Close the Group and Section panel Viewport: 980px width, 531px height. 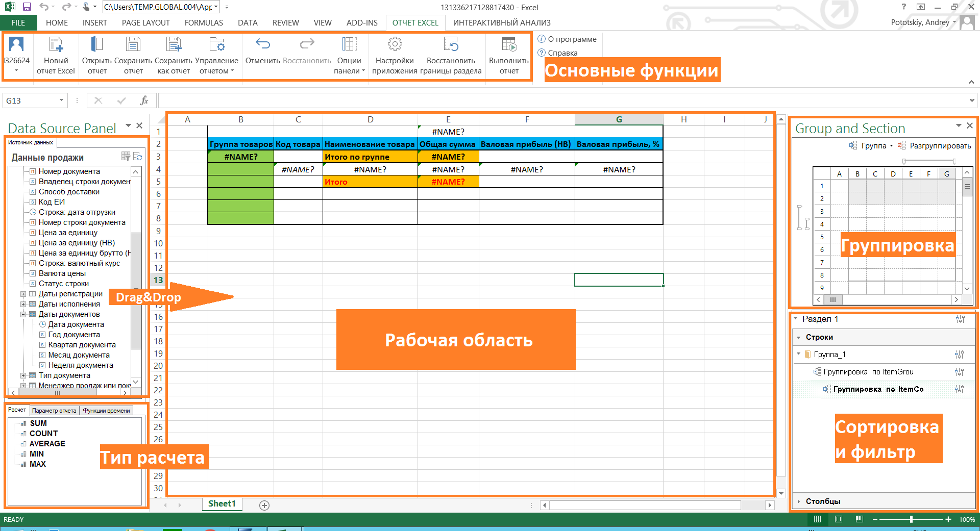point(970,125)
